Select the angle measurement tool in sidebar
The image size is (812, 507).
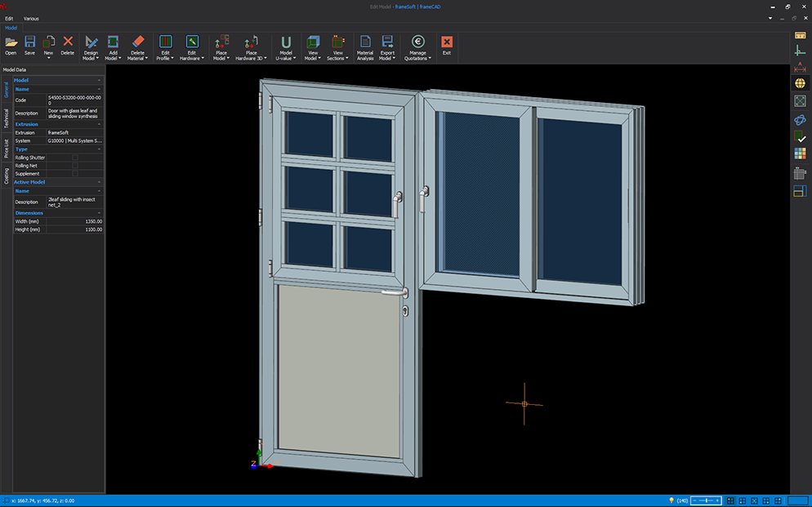(800, 51)
